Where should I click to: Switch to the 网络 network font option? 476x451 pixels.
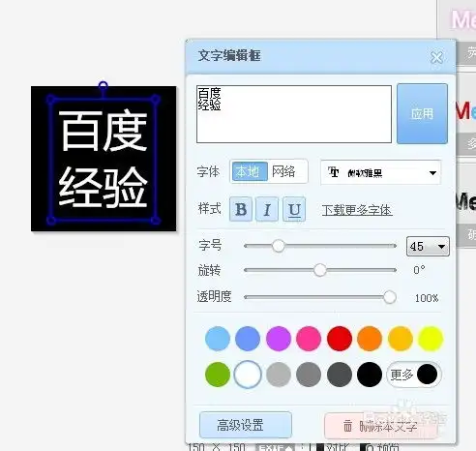(x=283, y=171)
